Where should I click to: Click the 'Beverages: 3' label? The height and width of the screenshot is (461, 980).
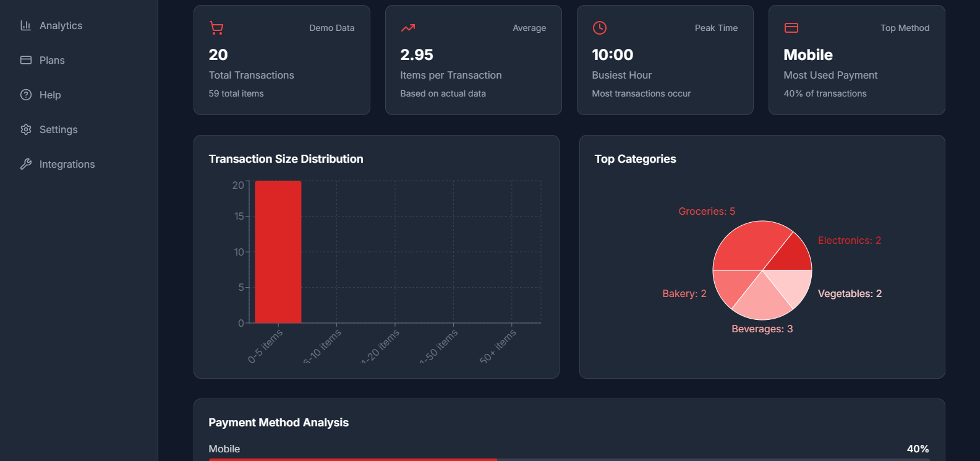(x=762, y=329)
